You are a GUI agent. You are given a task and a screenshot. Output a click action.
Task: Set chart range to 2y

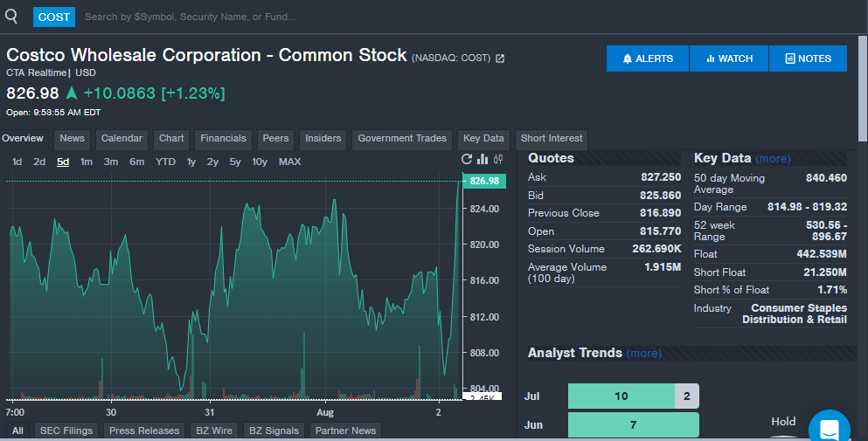(212, 162)
